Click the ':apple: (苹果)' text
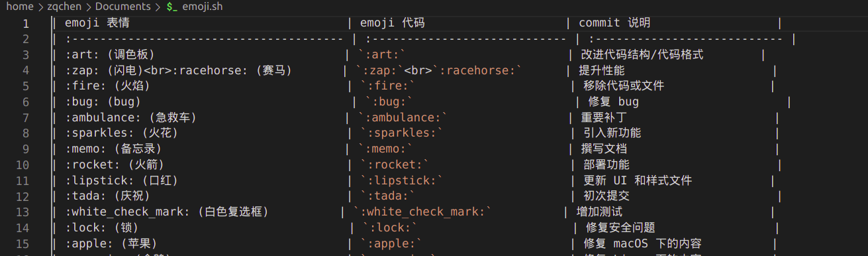 point(111,243)
